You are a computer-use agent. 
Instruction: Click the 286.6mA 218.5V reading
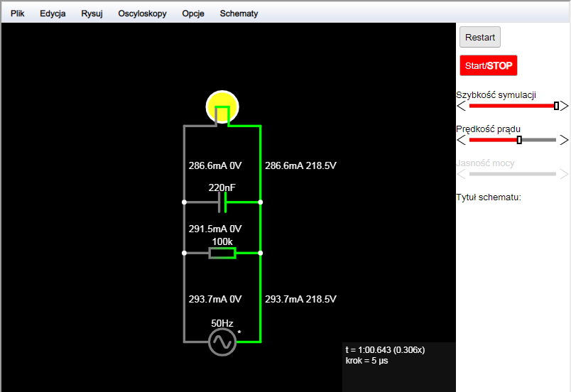point(300,165)
